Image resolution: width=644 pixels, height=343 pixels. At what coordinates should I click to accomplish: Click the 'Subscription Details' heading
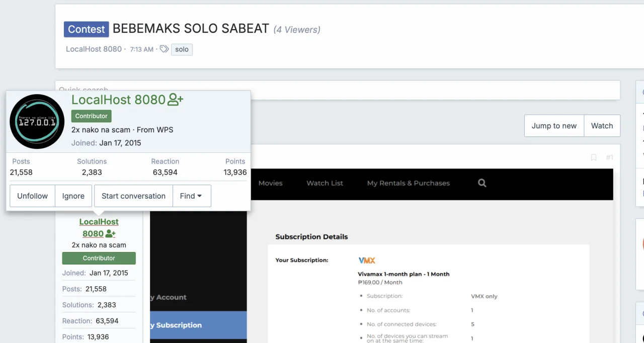[311, 236]
